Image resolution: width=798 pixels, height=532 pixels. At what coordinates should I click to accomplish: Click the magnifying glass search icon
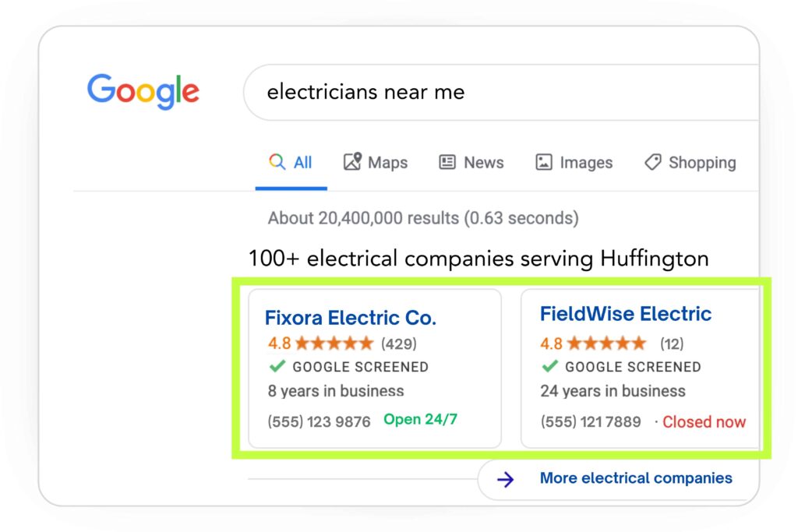[x=277, y=162]
